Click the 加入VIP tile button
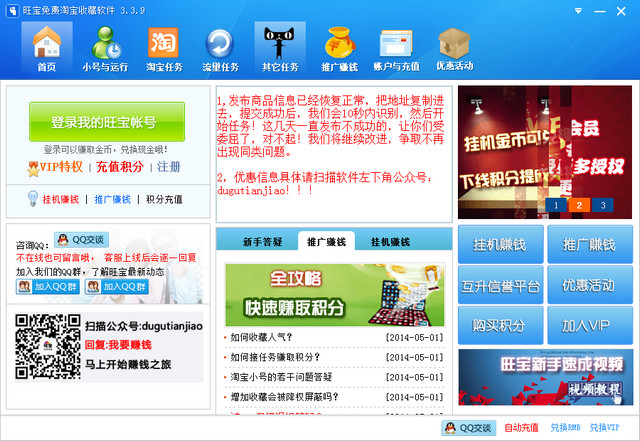 tap(590, 325)
